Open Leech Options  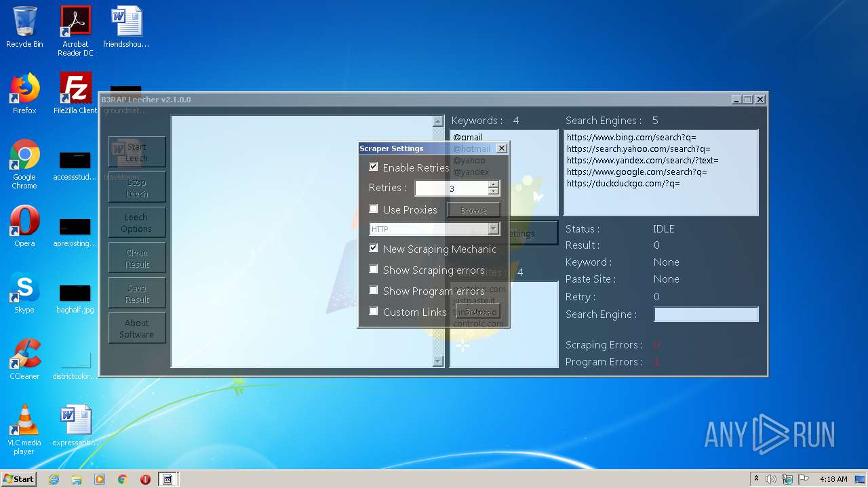pyautogui.click(x=136, y=222)
